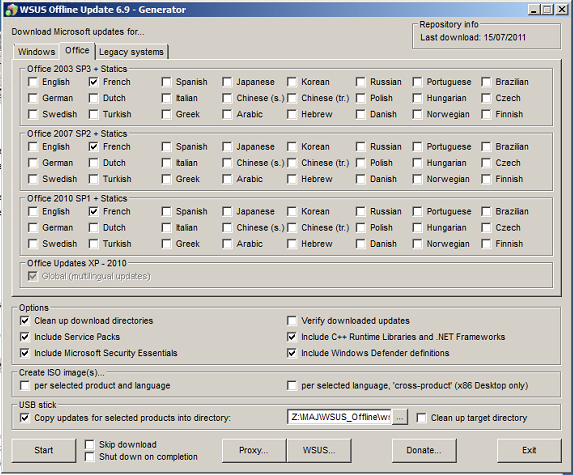573x475 pixels.
Task: Enable Italian for Office 2007 SP2
Action: pyautogui.click(x=166, y=163)
